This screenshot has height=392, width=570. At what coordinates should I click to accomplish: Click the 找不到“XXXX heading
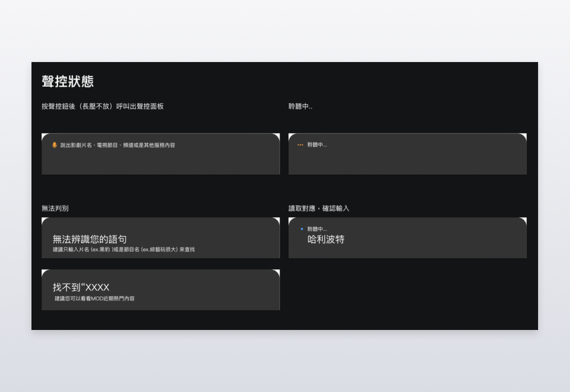coord(81,288)
